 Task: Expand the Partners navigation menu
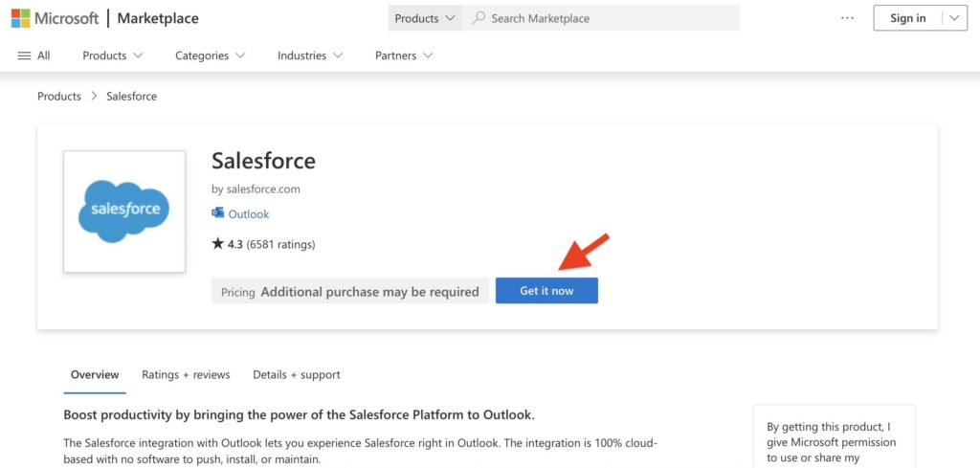404,56
